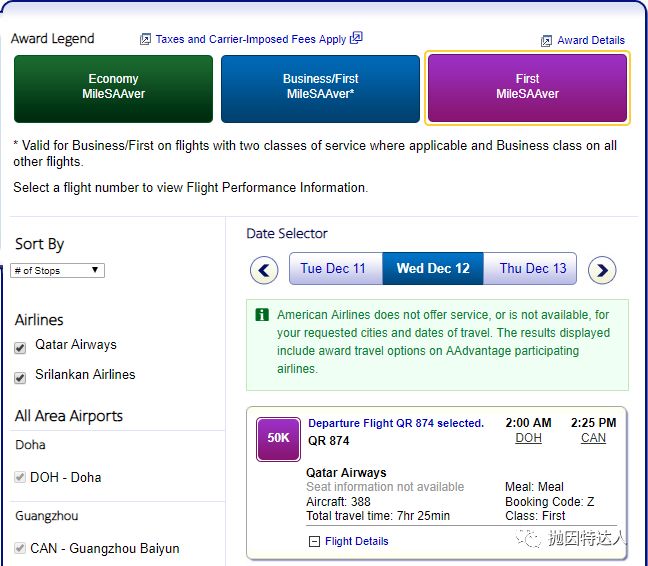This screenshot has width=648, height=566.
Task: Click the 'Qatar Airways' filter label
Action: pos(76,345)
